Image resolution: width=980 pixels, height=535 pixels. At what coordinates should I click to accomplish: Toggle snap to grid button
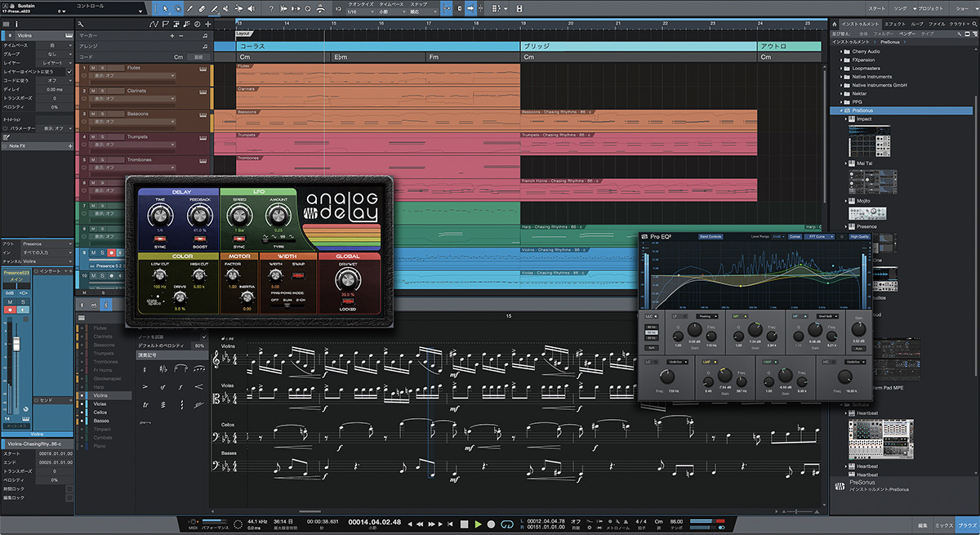tap(446, 8)
